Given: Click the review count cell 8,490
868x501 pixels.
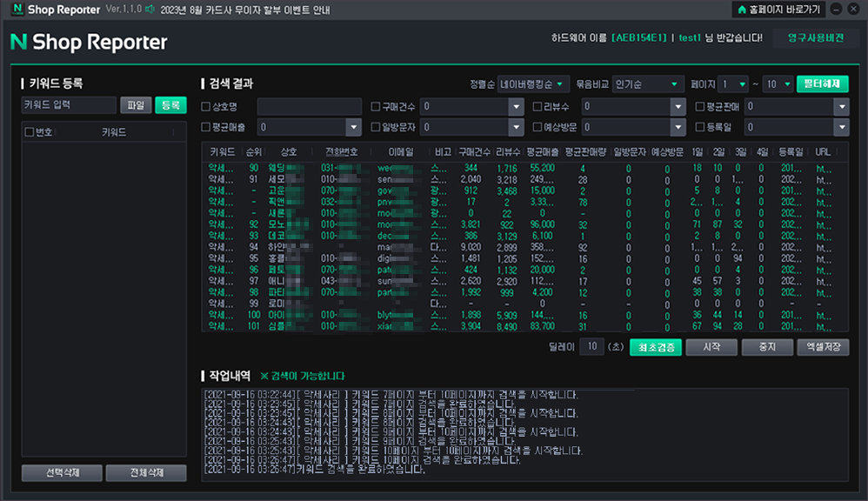Looking at the screenshot, I should (506, 327).
